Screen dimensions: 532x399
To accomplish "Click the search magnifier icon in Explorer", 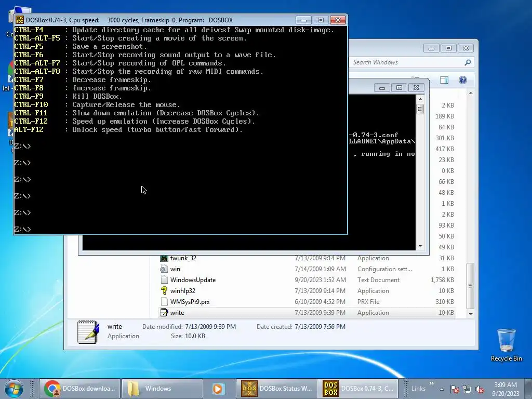I will click(x=468, y=62).
